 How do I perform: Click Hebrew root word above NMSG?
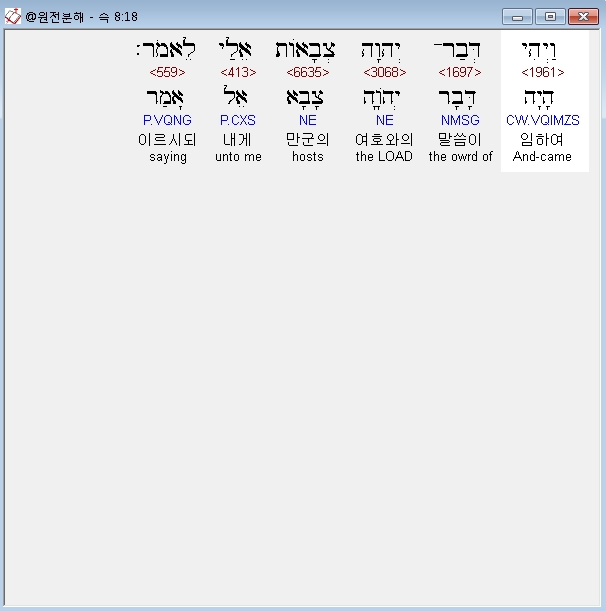click(x=457, y=98)
